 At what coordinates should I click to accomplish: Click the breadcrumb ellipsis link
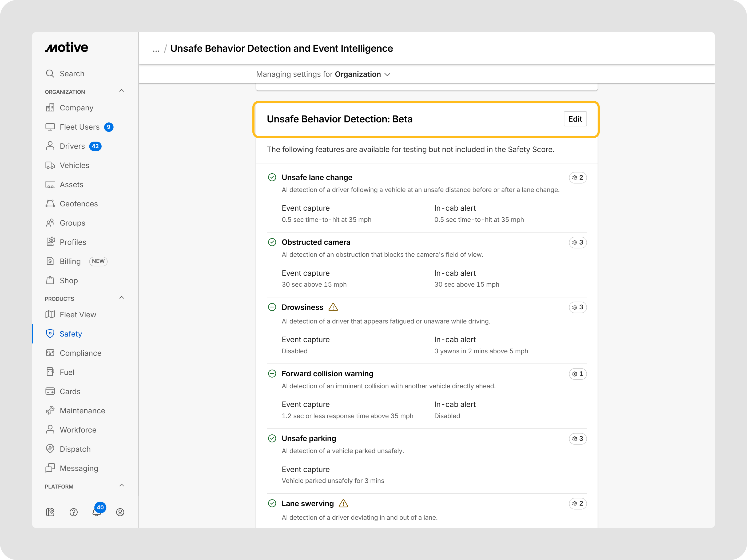156,49
